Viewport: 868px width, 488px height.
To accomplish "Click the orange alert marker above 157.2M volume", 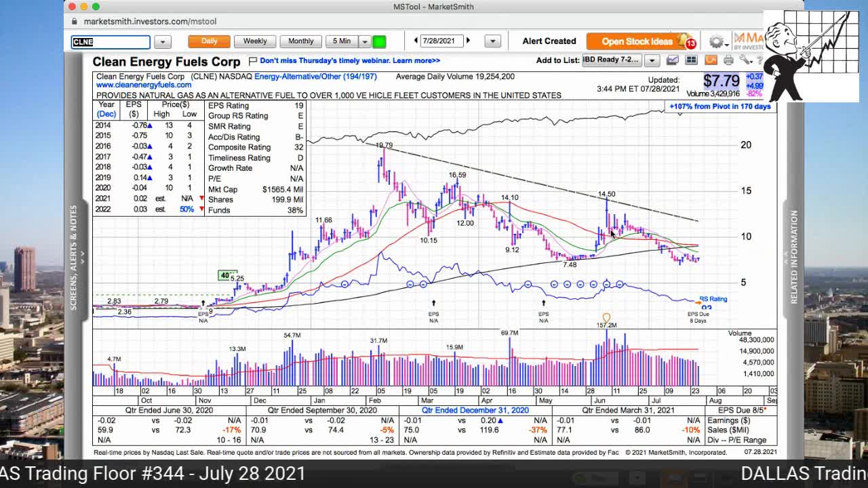I will tap(606, 317).
